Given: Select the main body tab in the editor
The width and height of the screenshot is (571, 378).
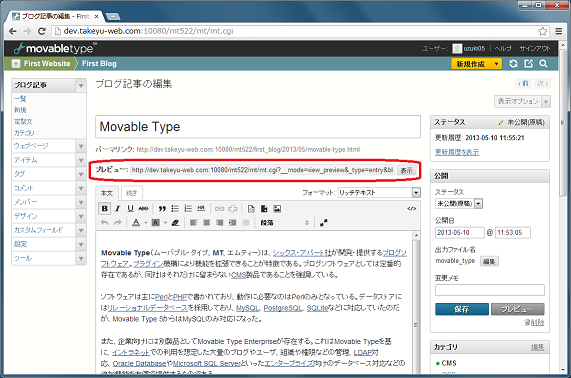Looking at the screenshot, I should (x=107, y=193).
